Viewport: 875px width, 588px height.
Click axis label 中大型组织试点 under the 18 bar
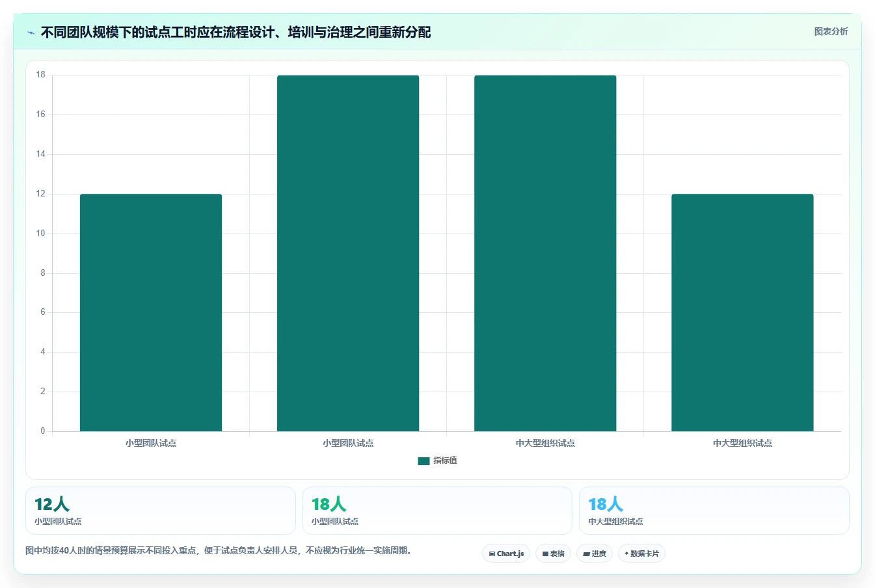click(545, 443)
